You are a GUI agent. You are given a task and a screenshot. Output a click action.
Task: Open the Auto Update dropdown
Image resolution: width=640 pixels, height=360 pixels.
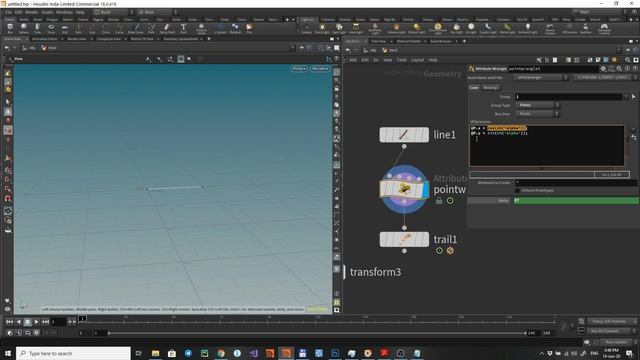(x=619, y=342)
